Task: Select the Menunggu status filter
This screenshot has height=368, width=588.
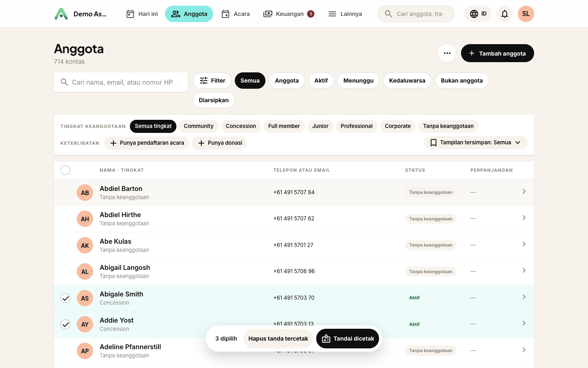Action: coord(359,81)
